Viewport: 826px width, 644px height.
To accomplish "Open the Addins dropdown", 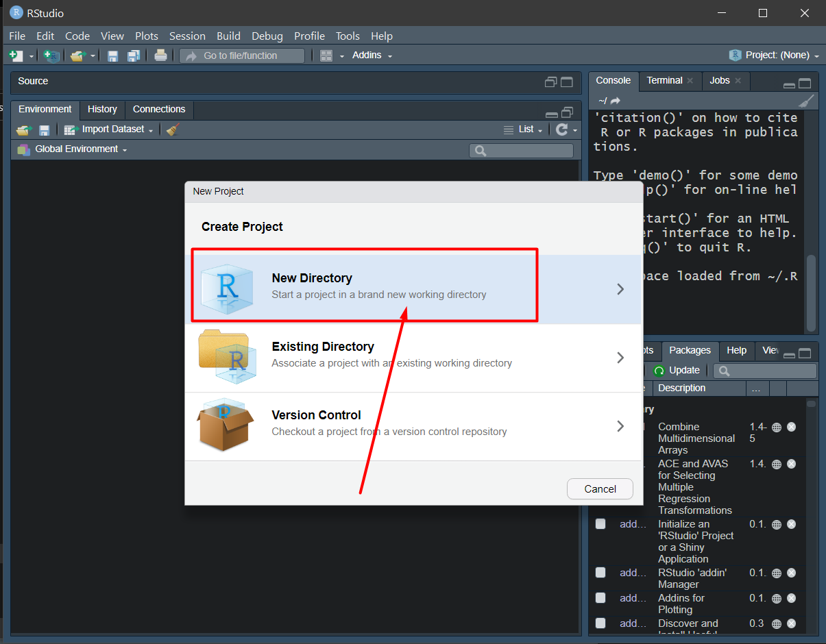I will 372,55.
